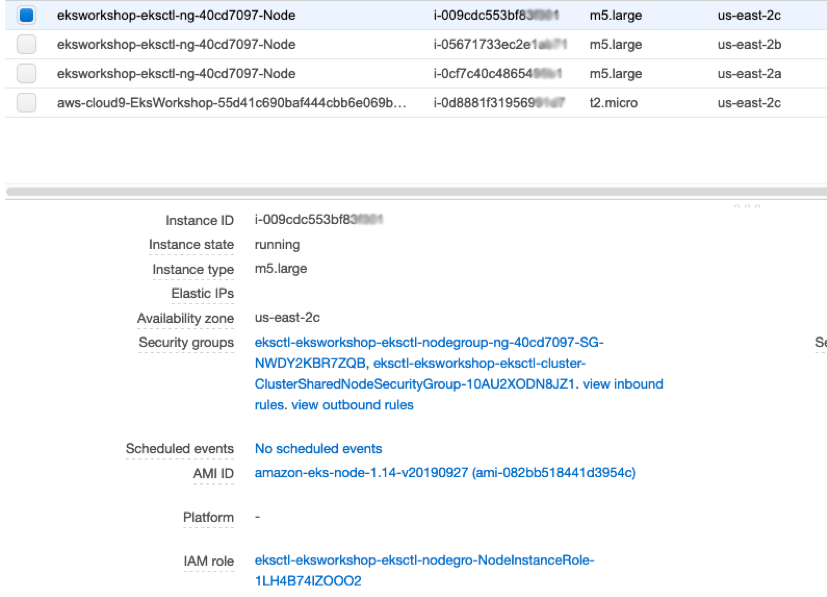Click the us-east-2a availability zone cell

749,73
